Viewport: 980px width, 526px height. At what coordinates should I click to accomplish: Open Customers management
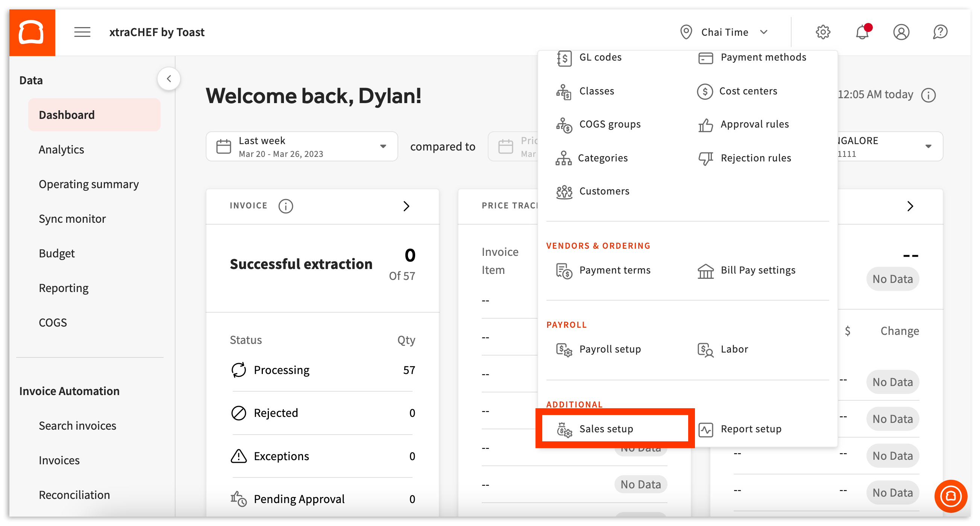604,191
